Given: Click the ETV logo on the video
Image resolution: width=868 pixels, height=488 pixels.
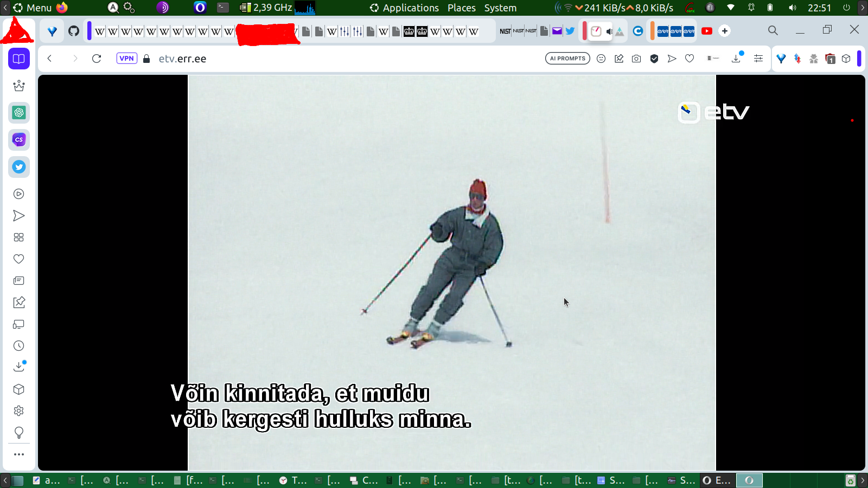Looking at the screenshot, I should pos(714,112).
